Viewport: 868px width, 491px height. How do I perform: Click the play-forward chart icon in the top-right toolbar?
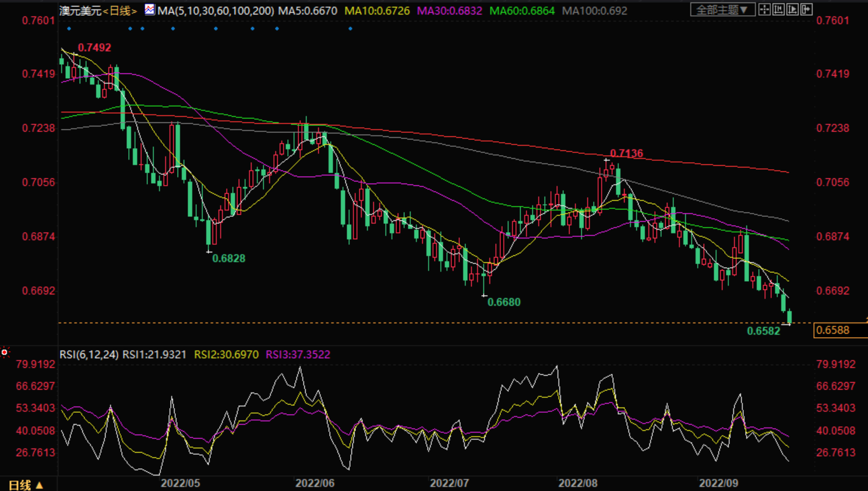(792, 9)
